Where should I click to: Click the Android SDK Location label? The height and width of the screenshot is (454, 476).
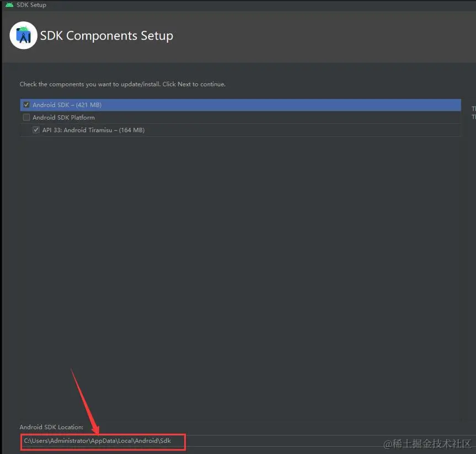[x=51, y=427]
